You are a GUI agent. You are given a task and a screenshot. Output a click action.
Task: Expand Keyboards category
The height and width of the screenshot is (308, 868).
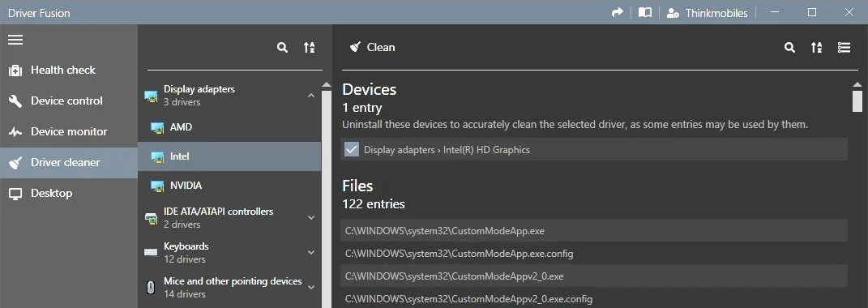coord(311,253)
